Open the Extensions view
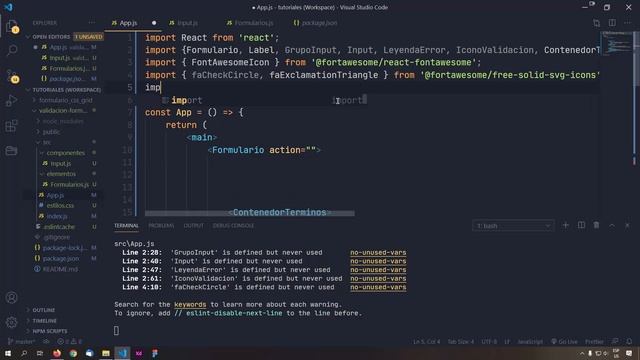Viewport: 640px width, 360px height. pyautogui.click(x=11, y=126)
